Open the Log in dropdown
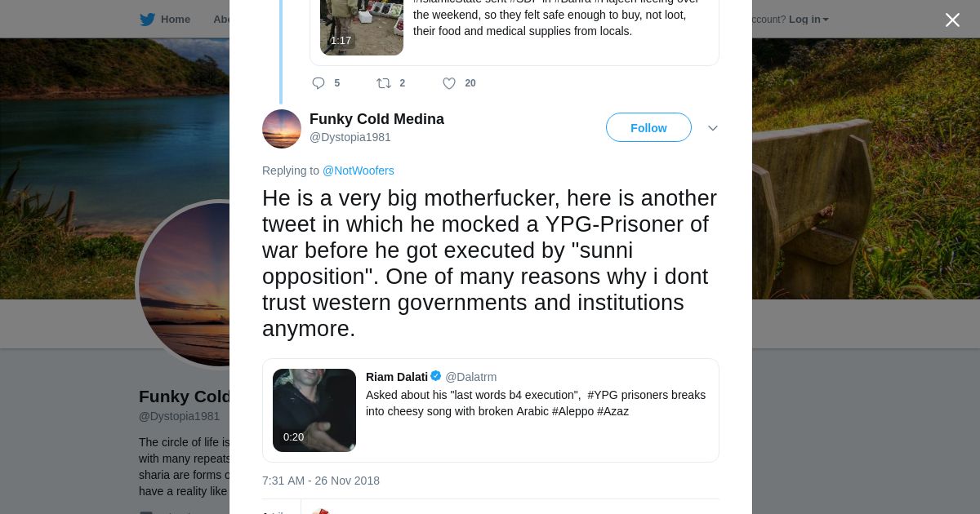The image size is (980, 514). 808,20
